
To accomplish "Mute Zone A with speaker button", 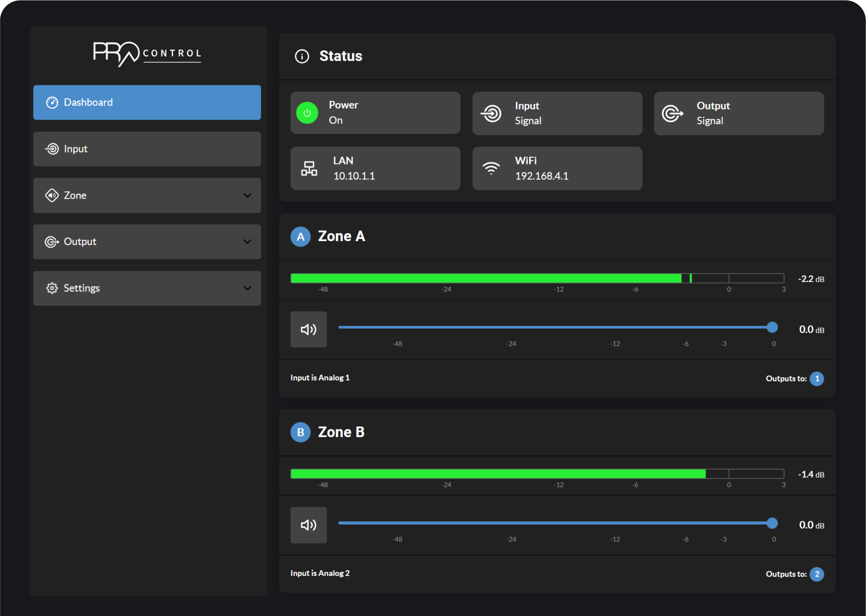I will pyautogui.click(x=309, y=330).
